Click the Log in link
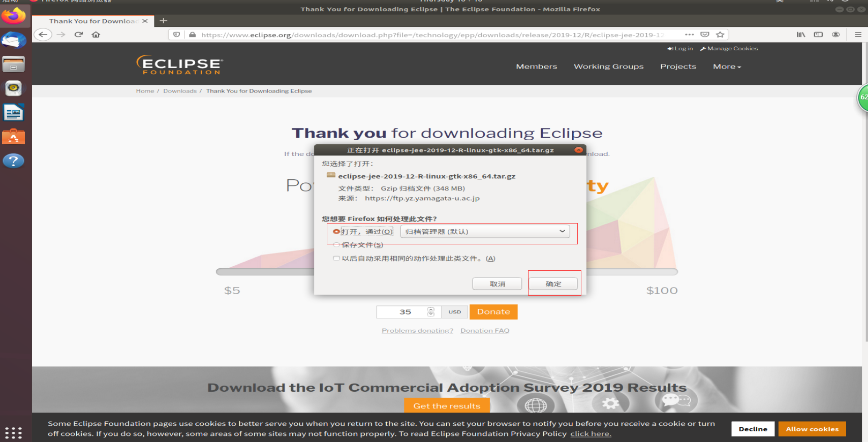Screen dimensions: 868x442 tap(680, 49)
